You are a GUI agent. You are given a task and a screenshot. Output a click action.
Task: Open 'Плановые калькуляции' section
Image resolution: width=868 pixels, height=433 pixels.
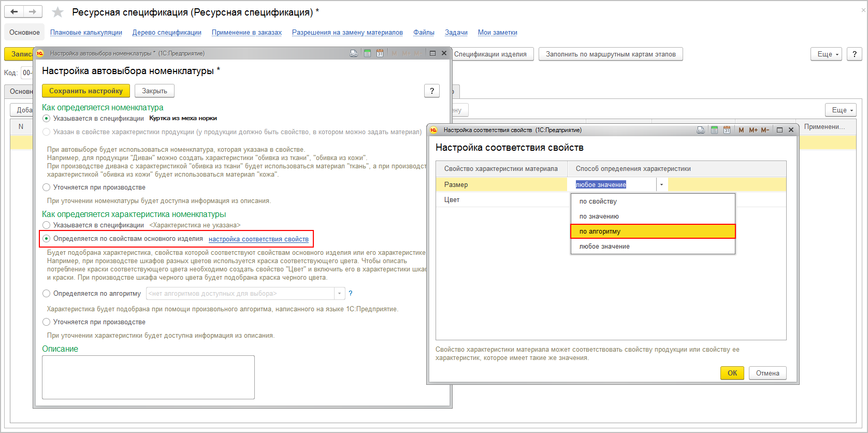tap(86, 32)
